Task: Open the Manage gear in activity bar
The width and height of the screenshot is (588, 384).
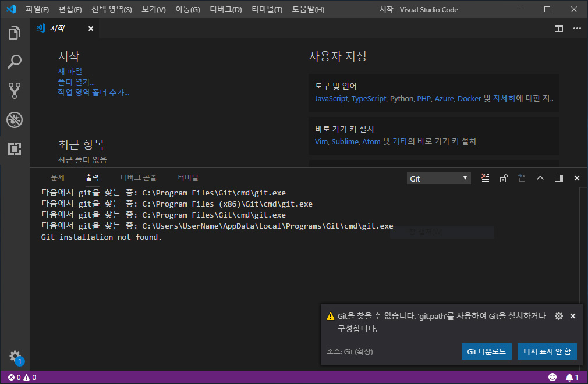Action: pyautogui.click(x=15, y=356)
